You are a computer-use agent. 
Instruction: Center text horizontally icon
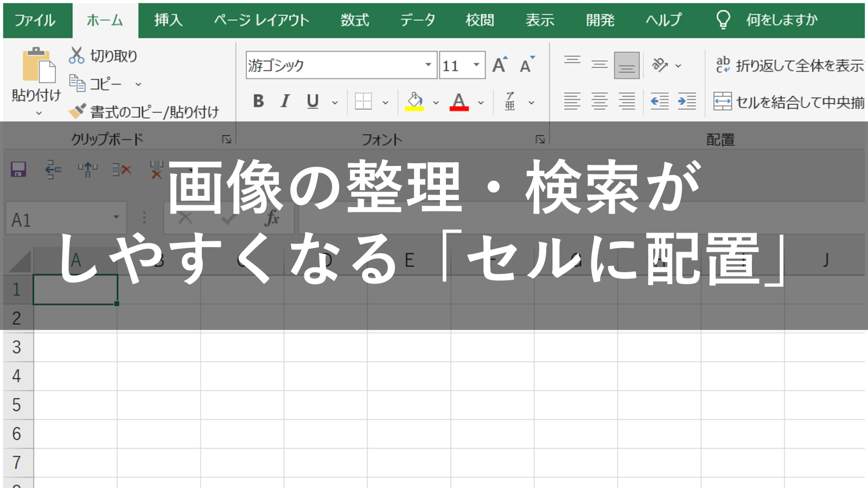[599, 101]
